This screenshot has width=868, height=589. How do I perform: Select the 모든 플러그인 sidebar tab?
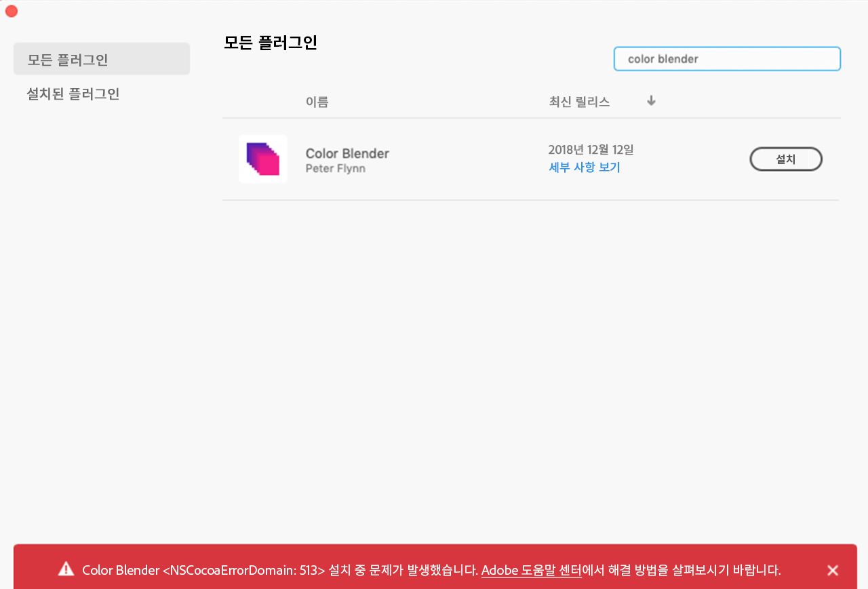[x=102, y=59]
